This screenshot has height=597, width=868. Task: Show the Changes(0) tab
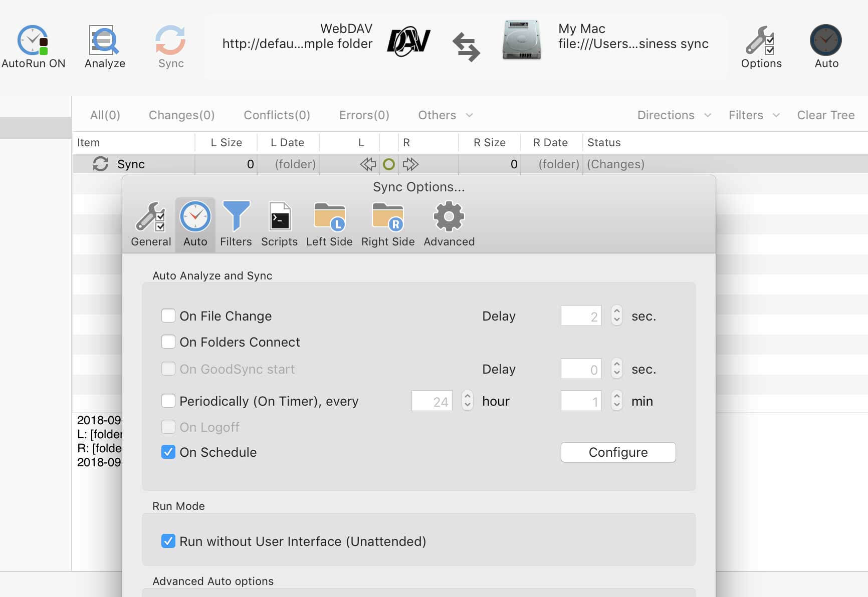(181, 115)
